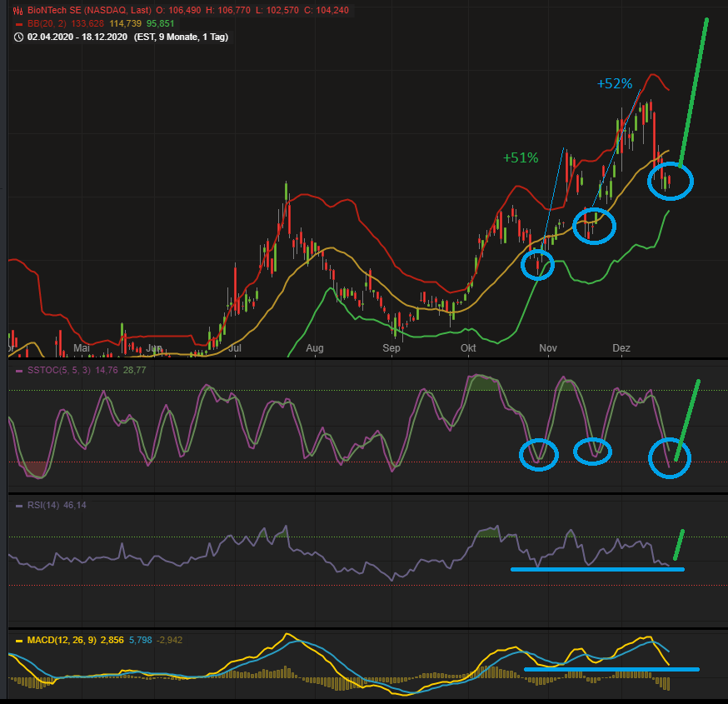728x704 pixels.
Task: Click the Aug axis label
Action: 315,347
